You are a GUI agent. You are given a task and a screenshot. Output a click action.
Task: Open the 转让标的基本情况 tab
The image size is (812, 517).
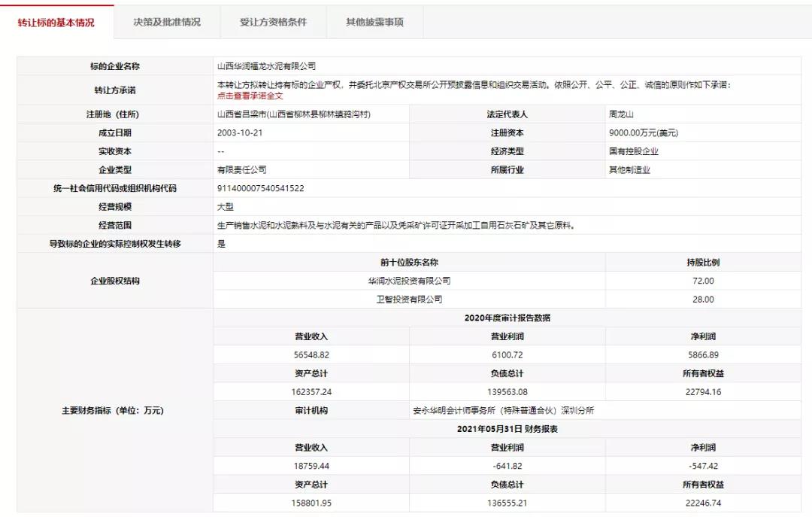pos(56,23)
